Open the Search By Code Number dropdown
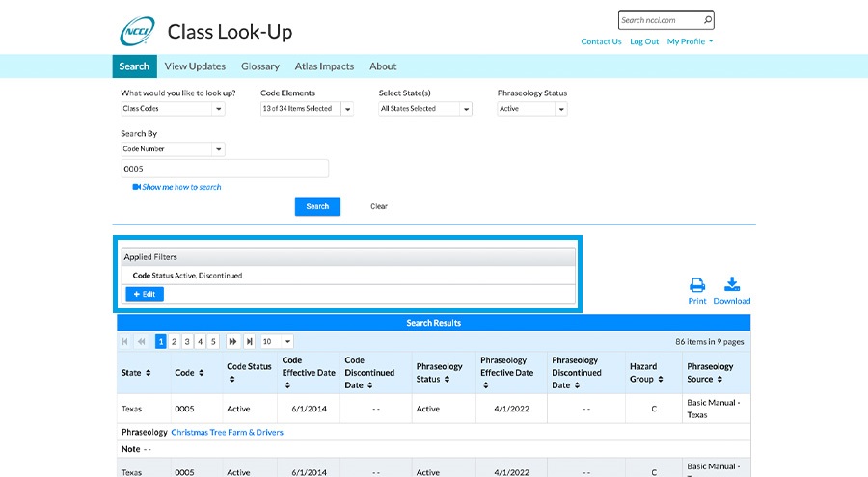Image resolution: width=868 pixels, height=477 pixels. point(219,148)
